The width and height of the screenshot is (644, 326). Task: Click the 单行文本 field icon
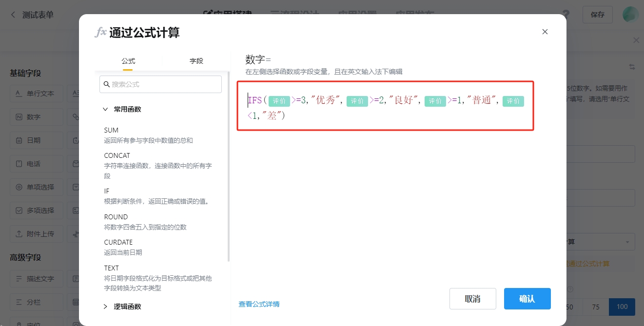(x=19, y=94)
